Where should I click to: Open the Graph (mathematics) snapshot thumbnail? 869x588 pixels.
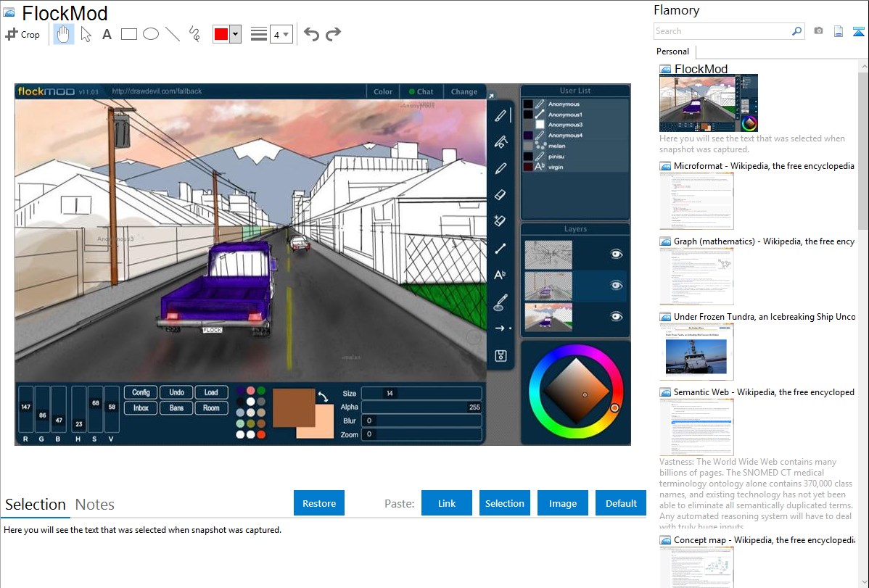tap(696, 276)
